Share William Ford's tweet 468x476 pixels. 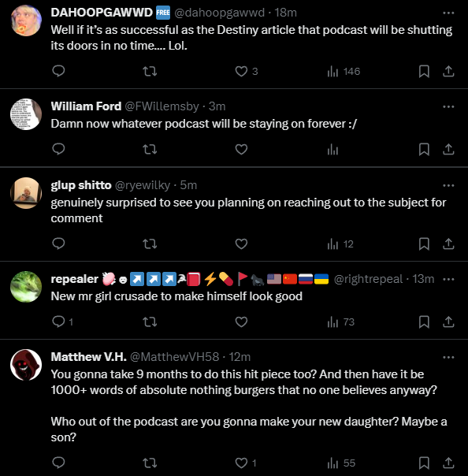[x=448, y=149]
